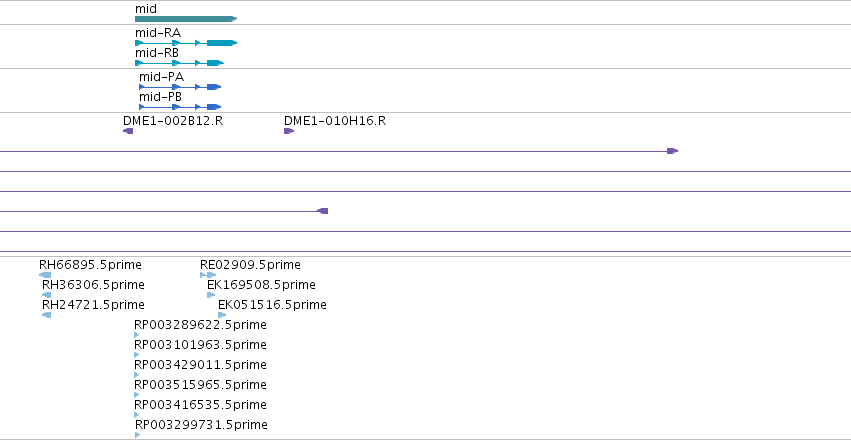Screen dimensions: 851x440
Task: Select the RP003429011.5prime feature label
Action: 200,365
